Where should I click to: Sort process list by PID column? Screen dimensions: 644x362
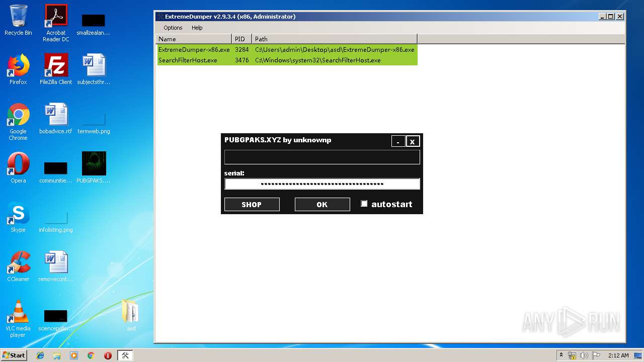(242, 39)
